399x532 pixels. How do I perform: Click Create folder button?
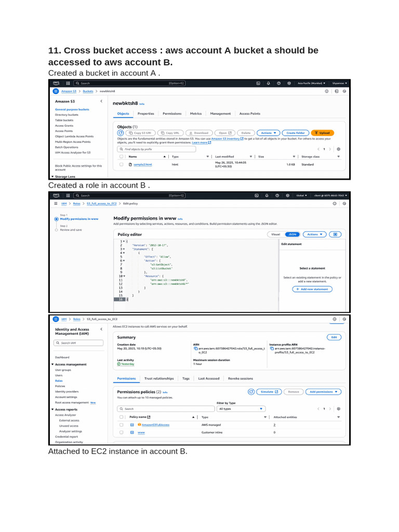click(296, 133)
